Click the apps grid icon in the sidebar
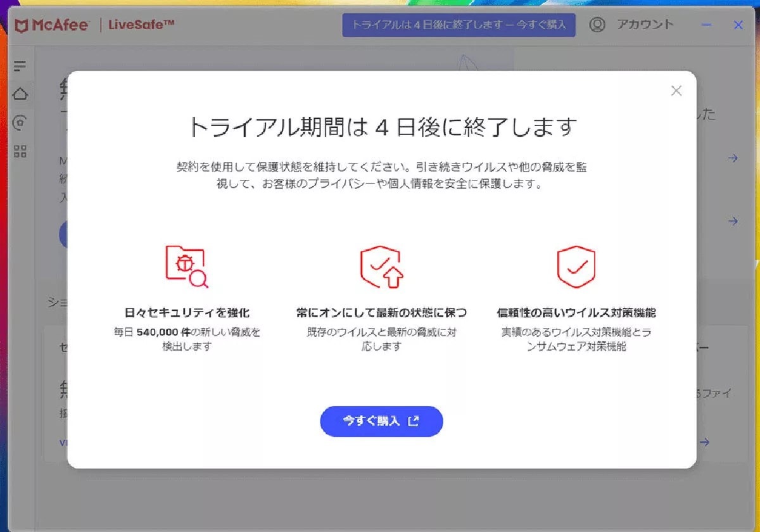Screen dimensions: 760x532 (x=21, y=151)
